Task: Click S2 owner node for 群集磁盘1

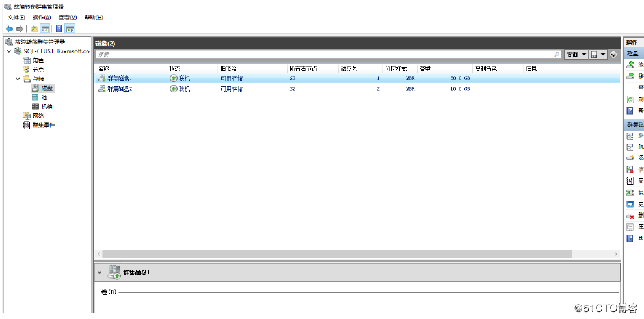Action: point(293,78)
